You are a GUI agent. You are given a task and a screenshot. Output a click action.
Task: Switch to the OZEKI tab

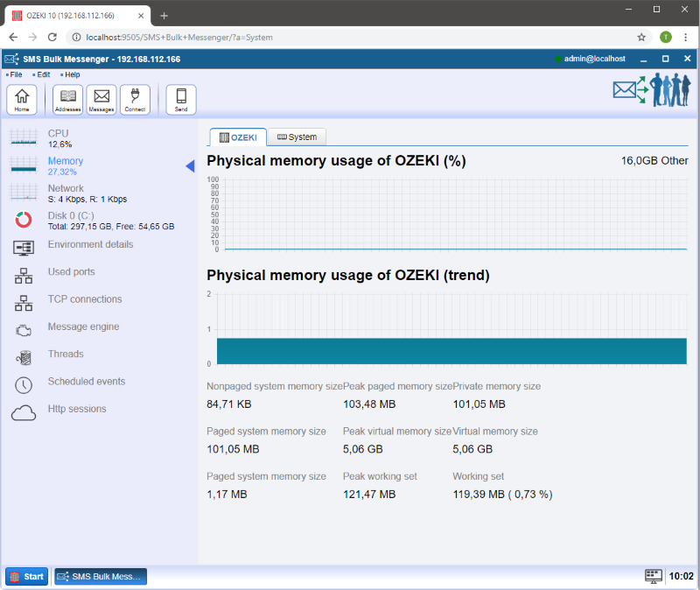click(x=238, y=137)
